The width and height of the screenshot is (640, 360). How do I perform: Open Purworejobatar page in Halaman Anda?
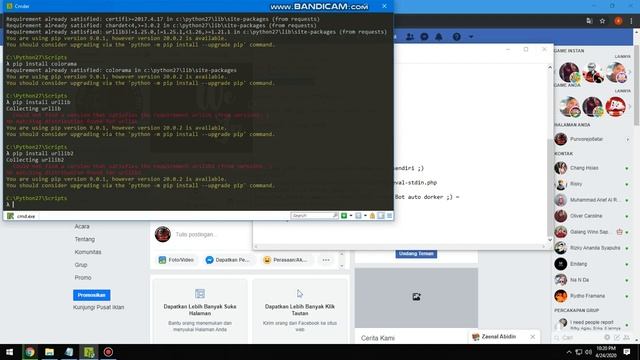(592, 139)
